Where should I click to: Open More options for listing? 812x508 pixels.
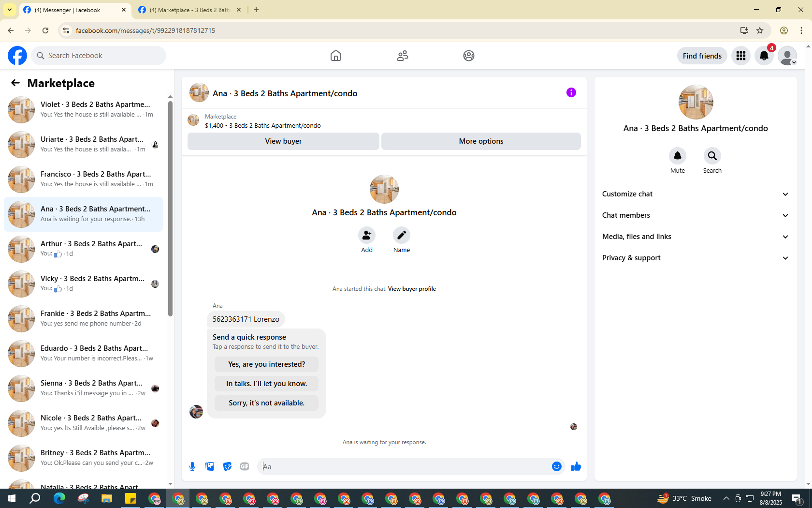[x=481, y=141]
